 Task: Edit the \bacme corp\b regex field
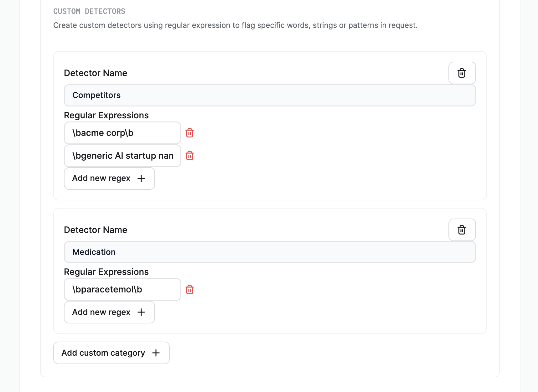coord(122,133)
